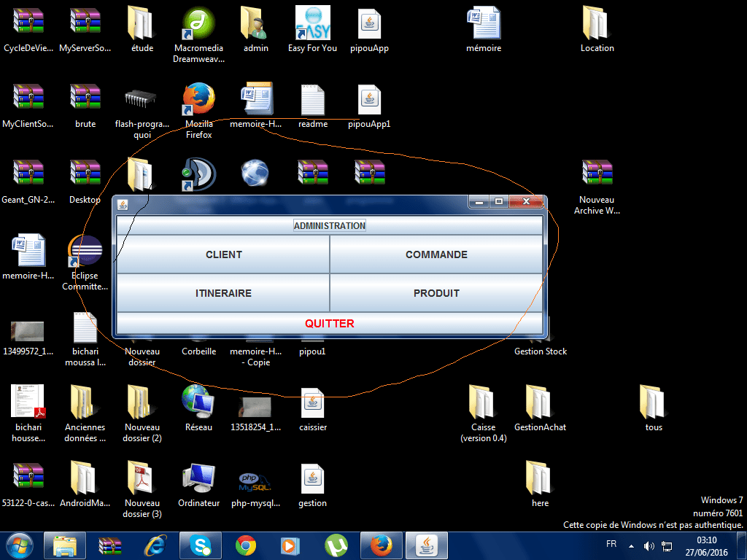Select the flash-program chip icon

pos(141,98)
